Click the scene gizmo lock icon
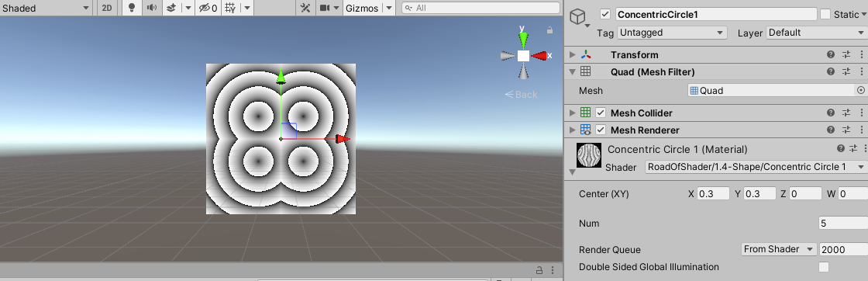This screenshot has height=281, width=868. click(x=549, y=30)
